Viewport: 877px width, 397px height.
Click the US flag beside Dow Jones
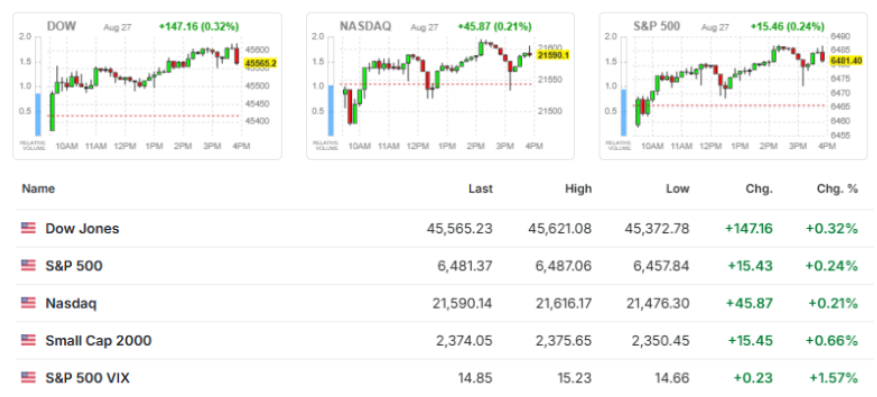pyautogui.click(x=28, y=228)
